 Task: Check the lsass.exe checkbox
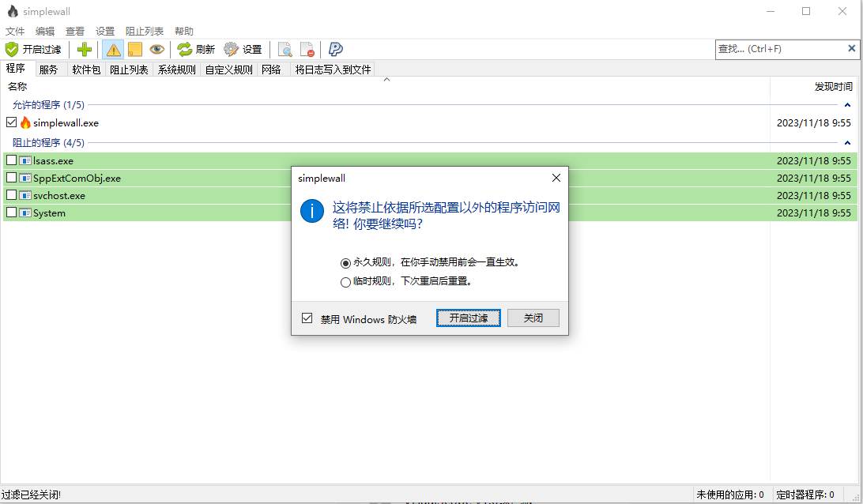click(11, 160)
